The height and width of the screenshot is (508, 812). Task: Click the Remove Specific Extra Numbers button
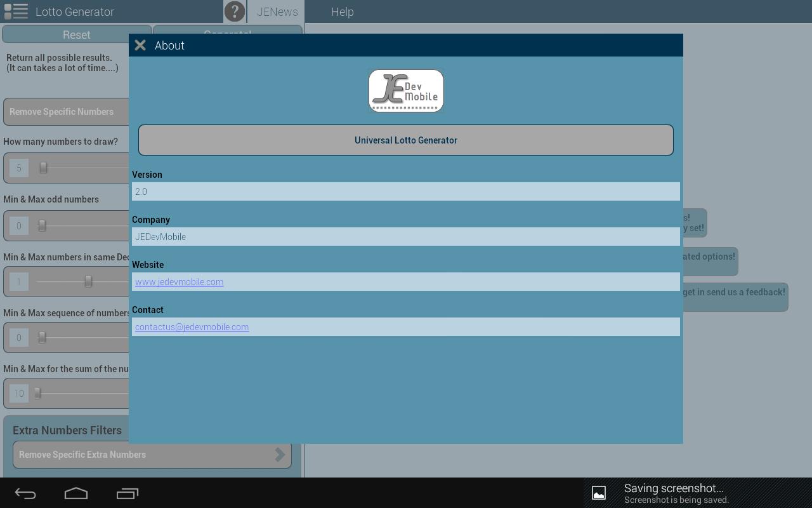pyautogui.click(x=152, y=455)
